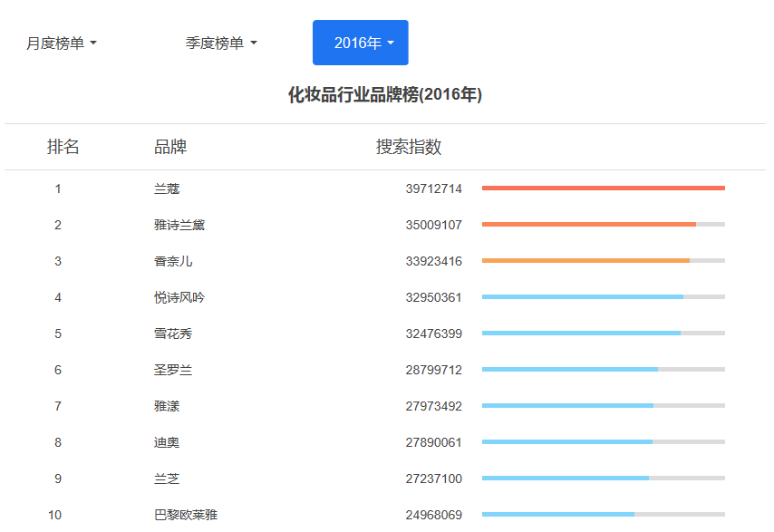The width and height of the screenshot is (774, 532).
Task: Click search index value 27973492
Action: click(434, 406)
